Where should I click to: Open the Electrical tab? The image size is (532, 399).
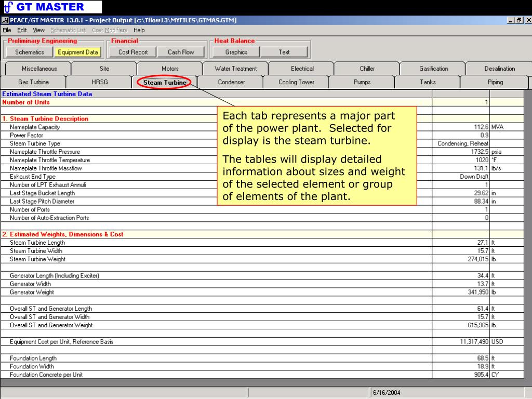click(x=302, y=69)
